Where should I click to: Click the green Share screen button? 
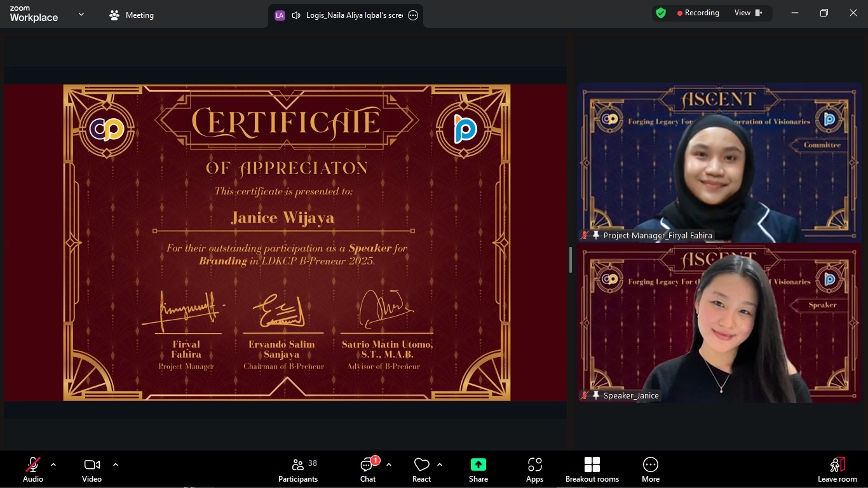(x=478, y=470)
